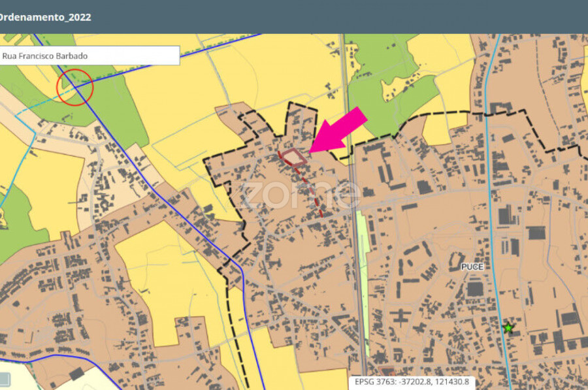This screenshot has height=390, width=588.
Task: Select the green star marker
Action: (x=508, y=328)
